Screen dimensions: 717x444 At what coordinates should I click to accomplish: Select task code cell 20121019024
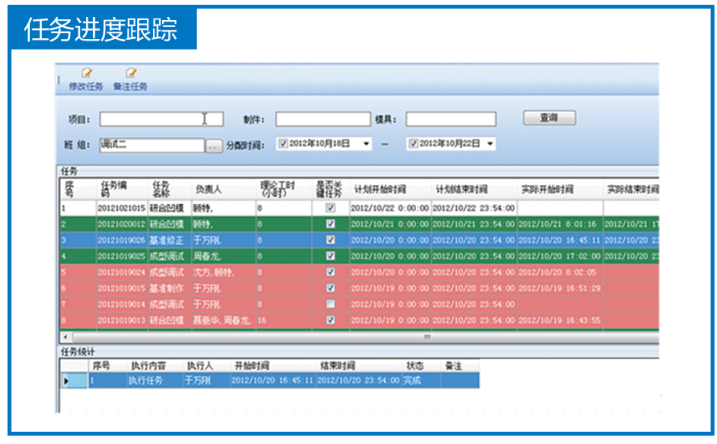122,272
